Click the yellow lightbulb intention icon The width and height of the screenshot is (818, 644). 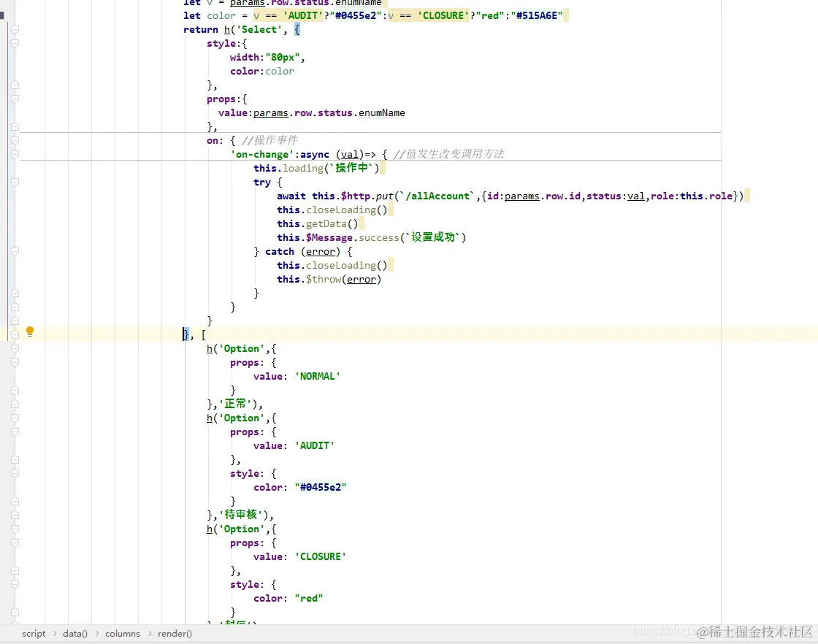pos(30,331)
